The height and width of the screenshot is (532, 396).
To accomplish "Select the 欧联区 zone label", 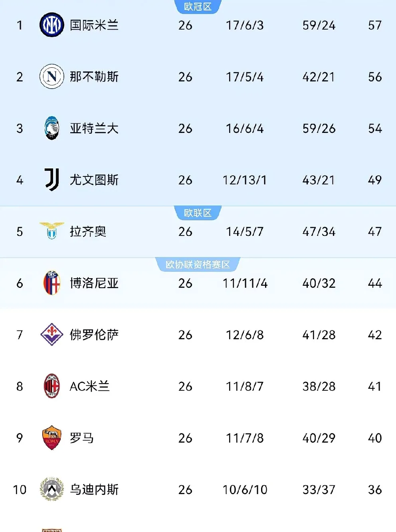I will coord(198,213).
